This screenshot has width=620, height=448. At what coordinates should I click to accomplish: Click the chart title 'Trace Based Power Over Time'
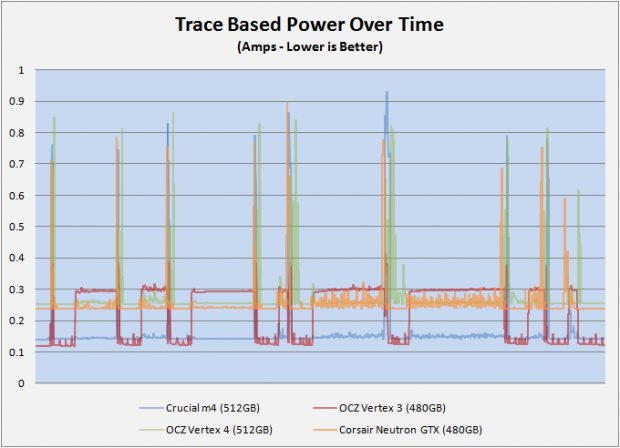(x=309, y=25)
